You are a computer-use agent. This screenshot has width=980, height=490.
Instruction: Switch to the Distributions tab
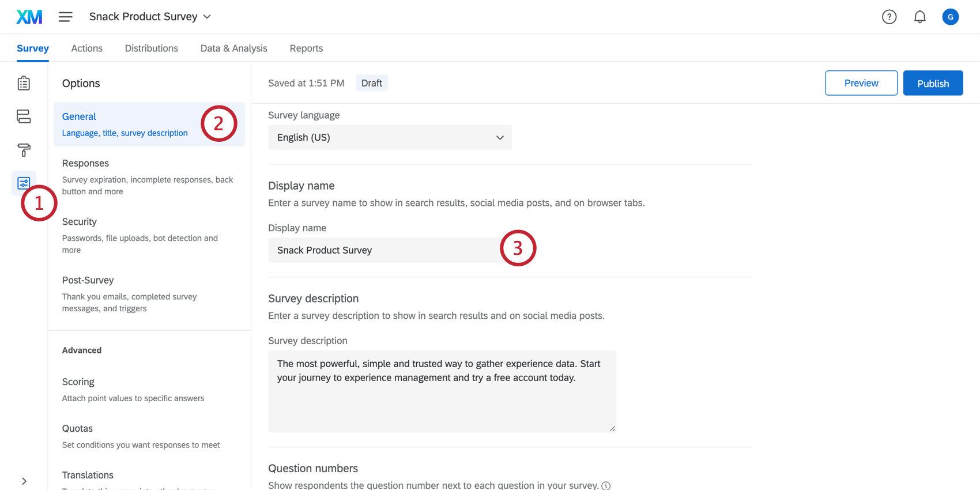pyautogui.click(x=151, y=48)
